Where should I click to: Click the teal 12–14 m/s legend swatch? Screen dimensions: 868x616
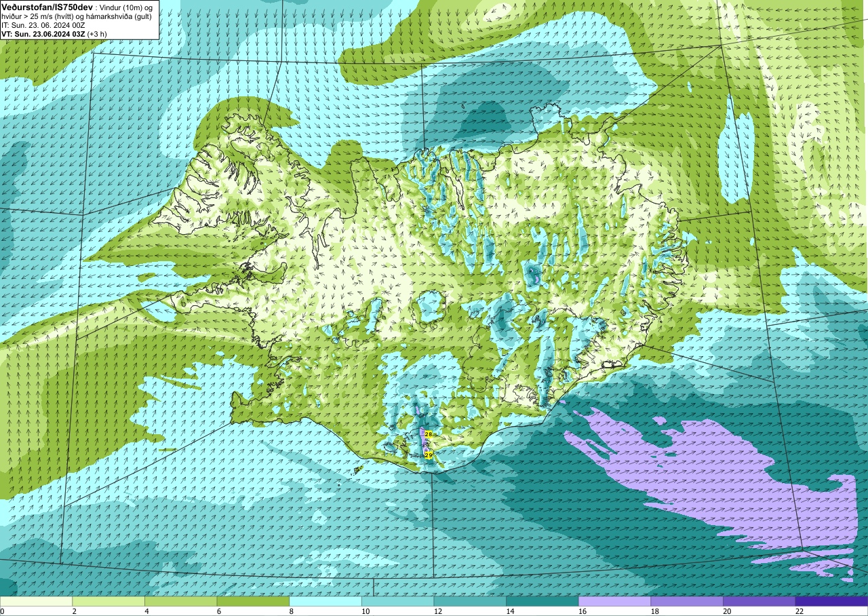pyautogui.click(x=470, y=601)
